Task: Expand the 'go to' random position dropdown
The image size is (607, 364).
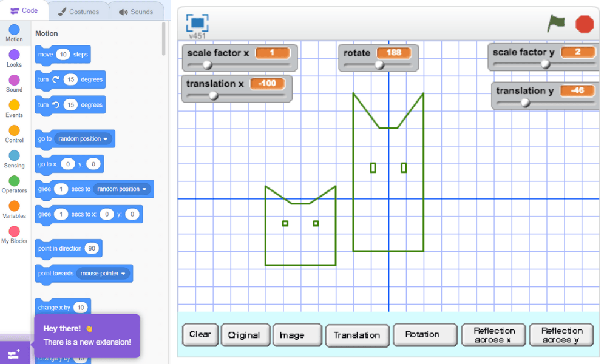Action: pos(83,139)
